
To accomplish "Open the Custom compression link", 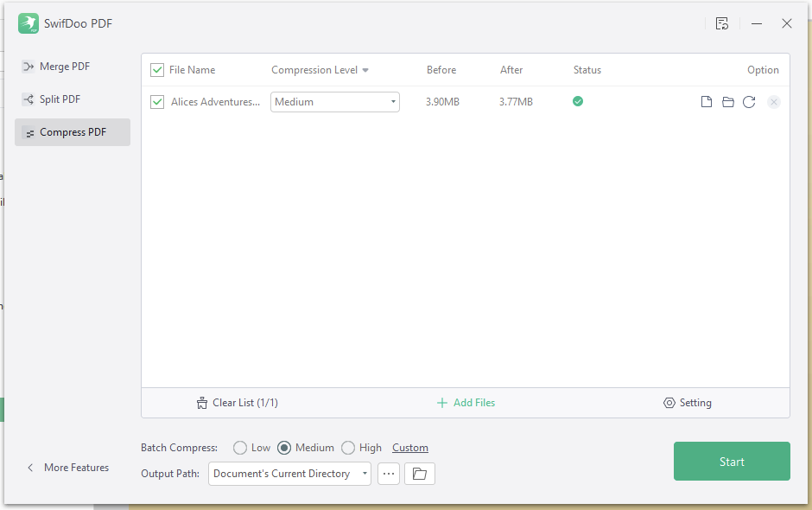I will point(410,448).
